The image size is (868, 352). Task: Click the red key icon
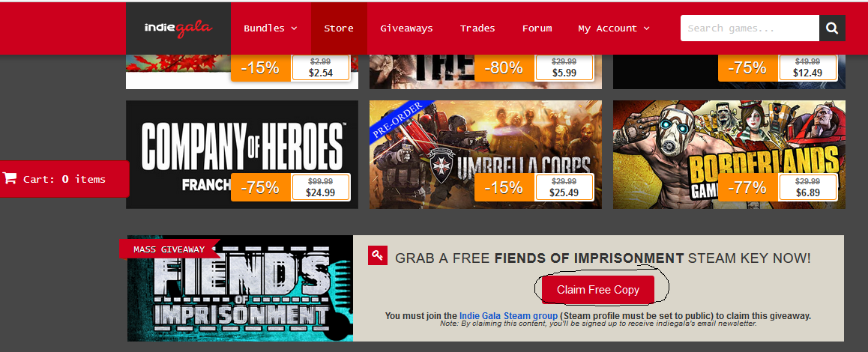378,255
